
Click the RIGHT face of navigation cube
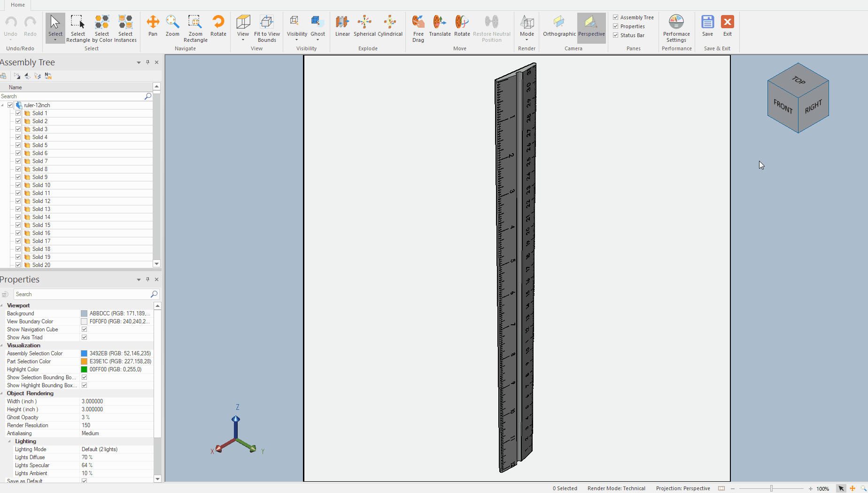(814, 107)
